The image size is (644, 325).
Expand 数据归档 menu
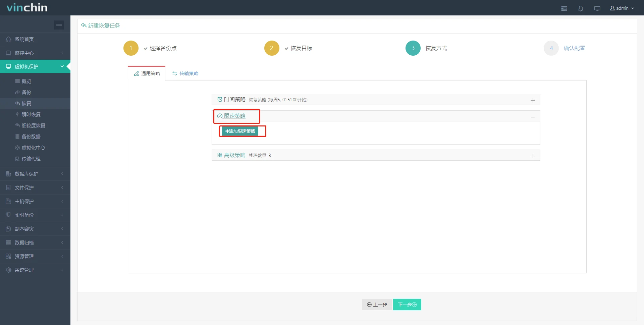pyautogui.click(x=35, y=242)
